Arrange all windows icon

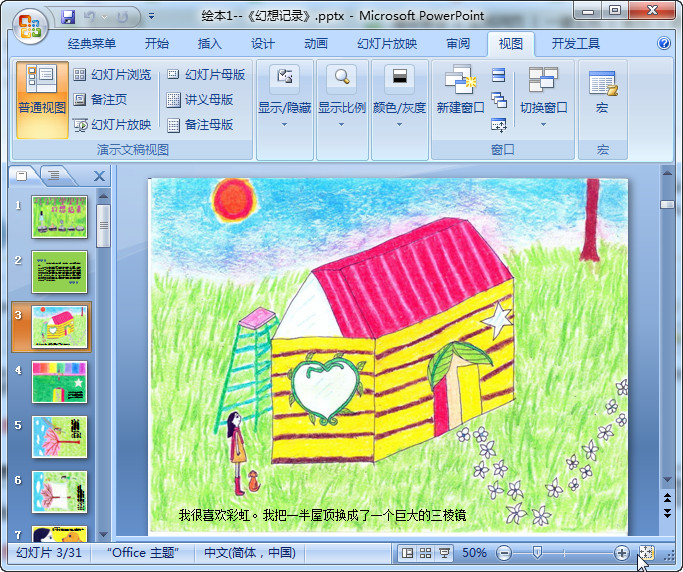pos(499,75)
